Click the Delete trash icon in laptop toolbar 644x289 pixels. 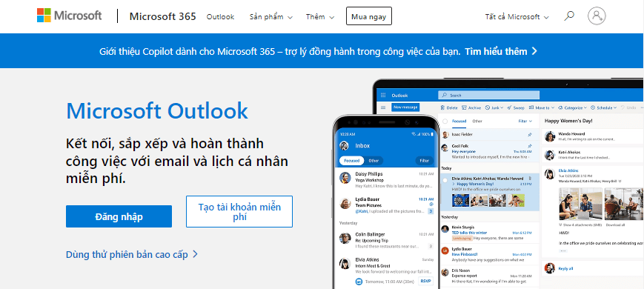[x=442, y=107]
